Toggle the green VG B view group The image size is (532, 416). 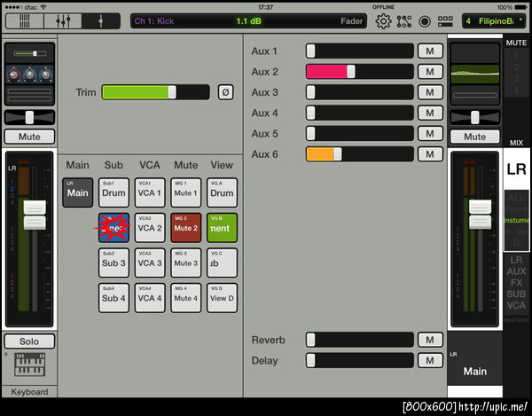click(x=222, y=228)
